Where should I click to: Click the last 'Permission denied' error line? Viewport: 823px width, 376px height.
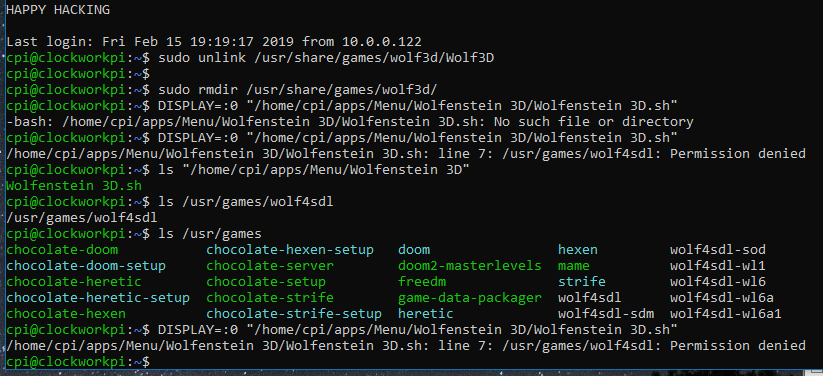click(x=406, y=346)
